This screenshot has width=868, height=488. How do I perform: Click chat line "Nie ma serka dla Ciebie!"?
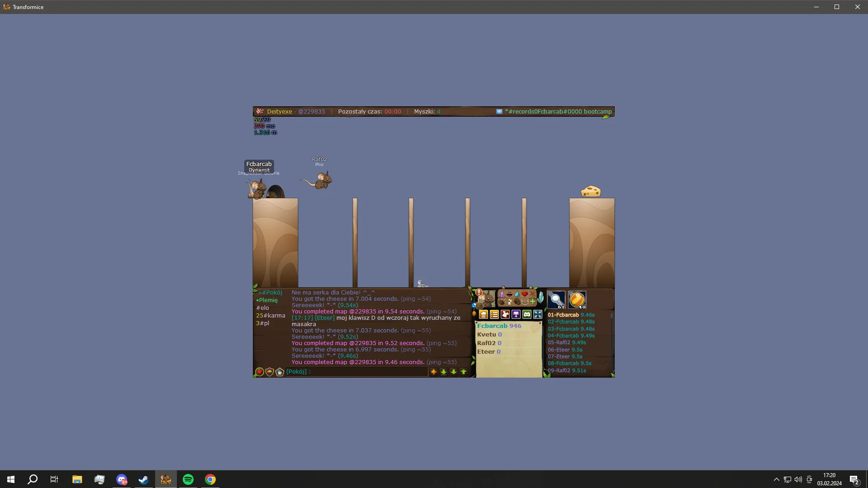coord(333,293)
